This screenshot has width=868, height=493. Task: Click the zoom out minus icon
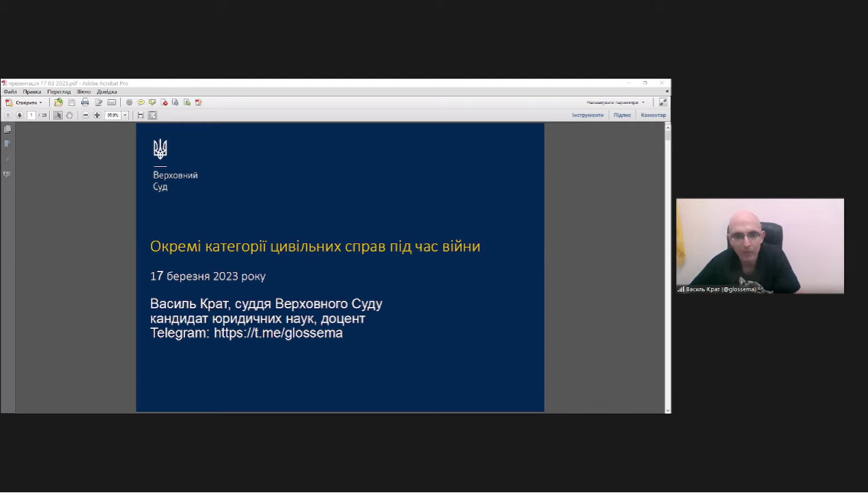(x=86, y=115)
